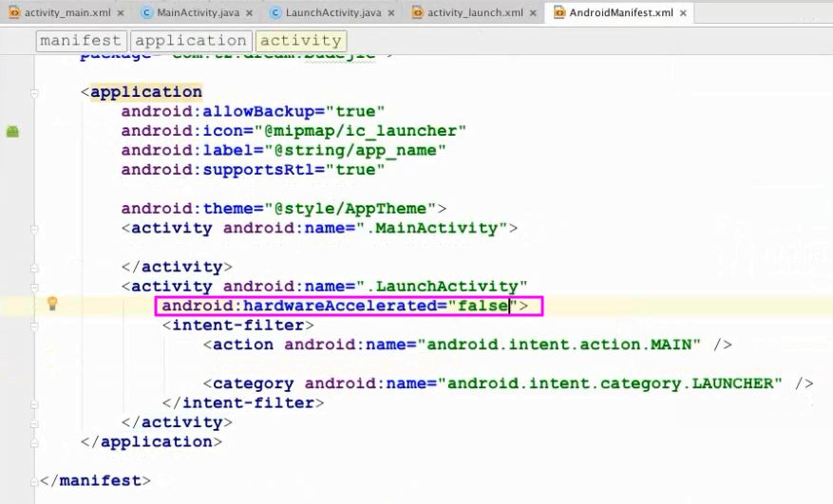Collapse the intent-filter block in gutter

click(x=34, y=326)
